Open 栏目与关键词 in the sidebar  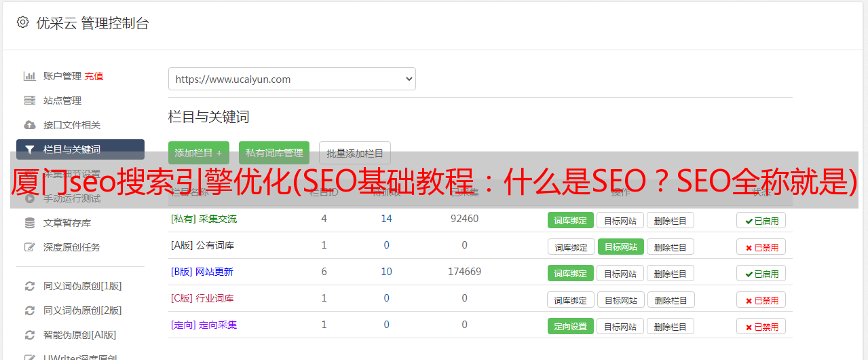pyautogui.click(x=80, y=149)
